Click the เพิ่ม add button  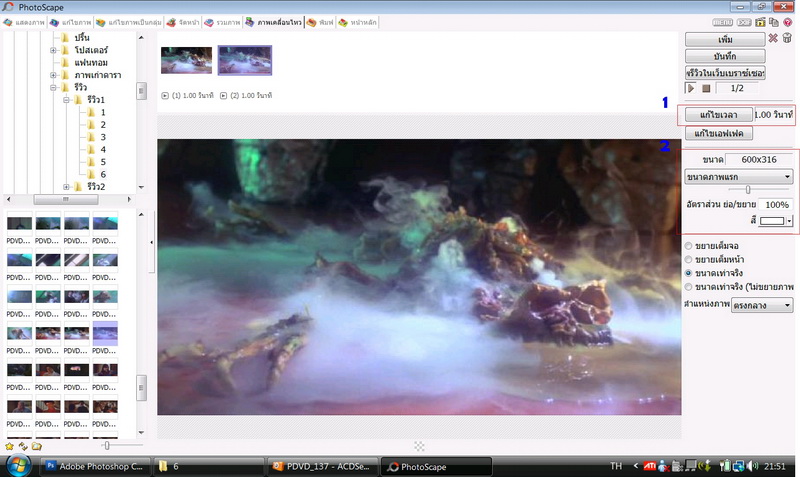[725, 39]
